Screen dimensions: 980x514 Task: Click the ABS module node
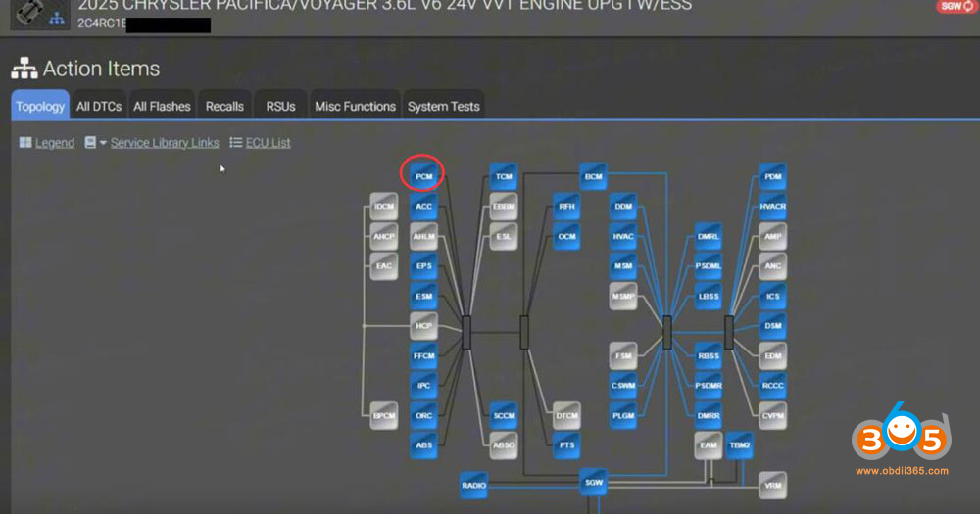423,445
